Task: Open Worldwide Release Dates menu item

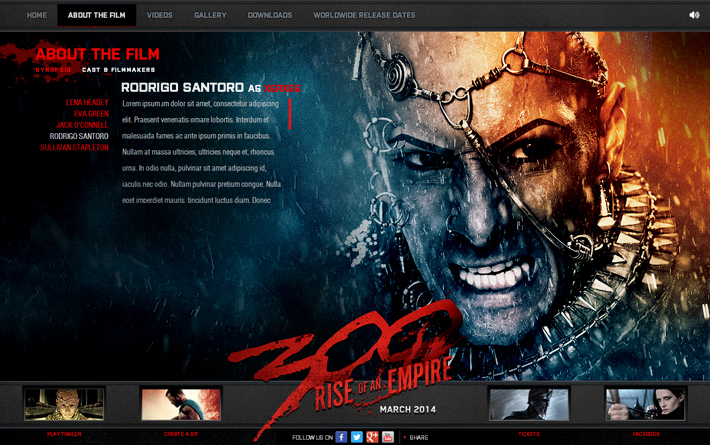Action: point(365,15)
